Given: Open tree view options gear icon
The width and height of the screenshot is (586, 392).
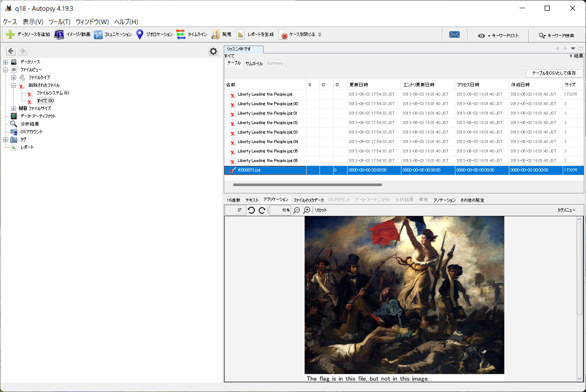Looking at the screenshot, I should pos(213,51).
